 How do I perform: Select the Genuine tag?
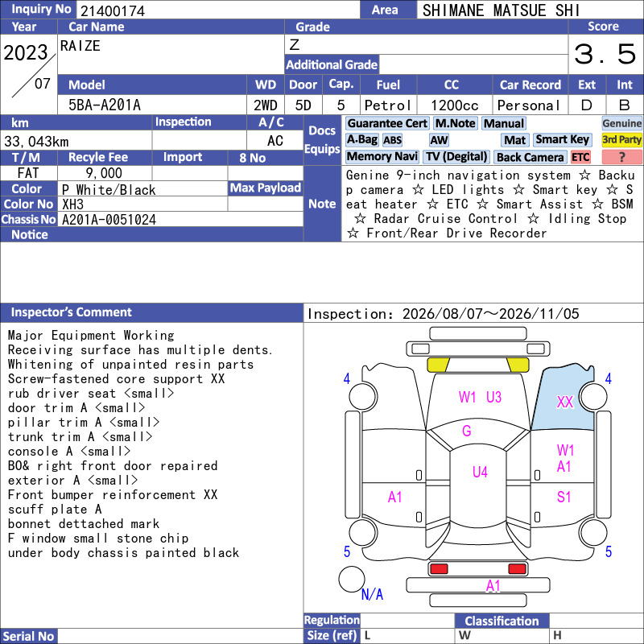[621, 123]
